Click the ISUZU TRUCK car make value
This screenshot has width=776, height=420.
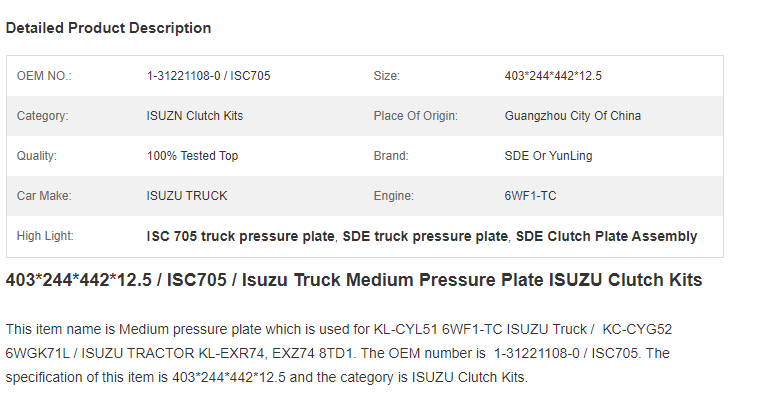tap(187, 196)
